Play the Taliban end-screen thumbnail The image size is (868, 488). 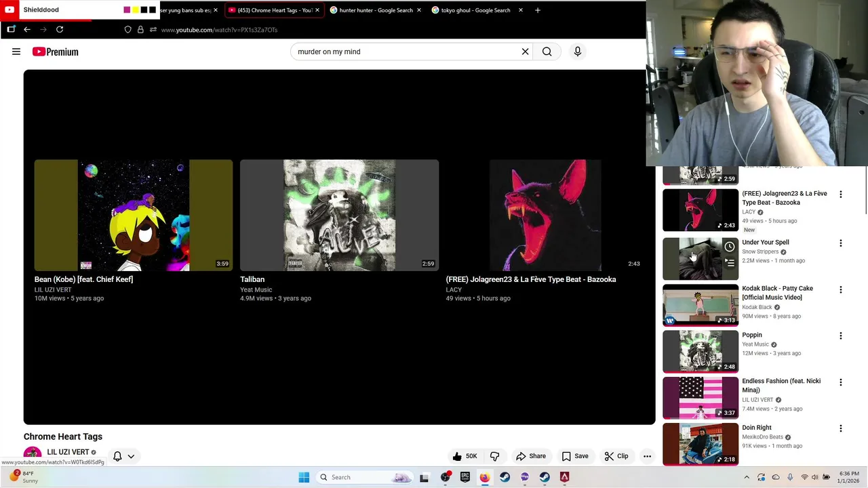339,215
